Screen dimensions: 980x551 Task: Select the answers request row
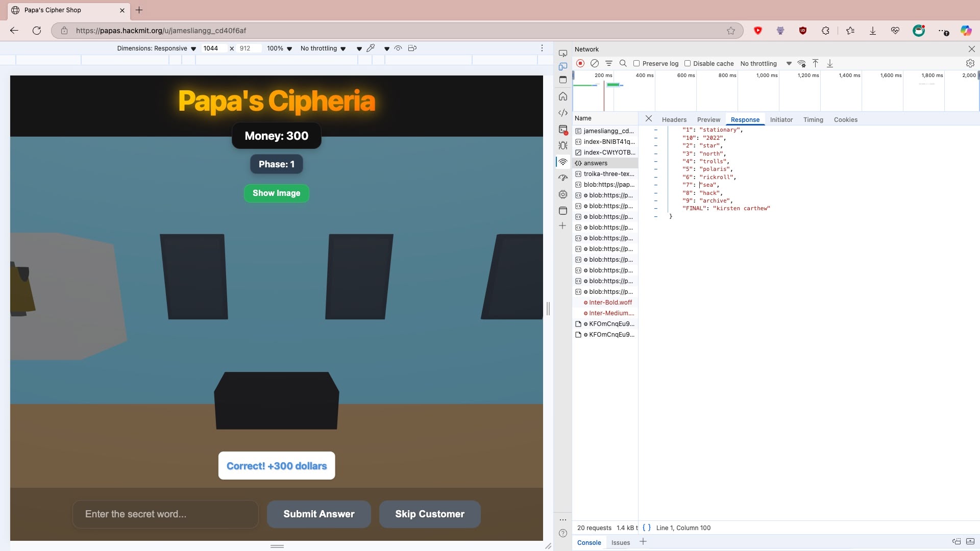pos(605,163)
